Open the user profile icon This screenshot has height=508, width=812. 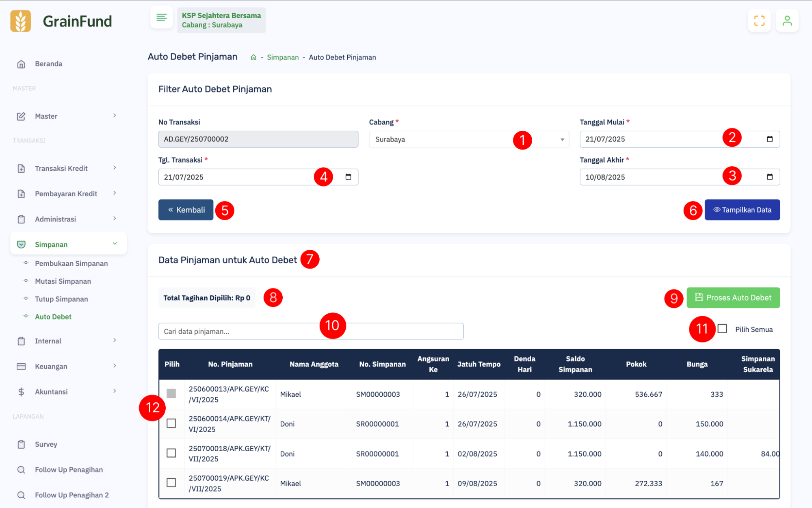click(x=787, y=21)
